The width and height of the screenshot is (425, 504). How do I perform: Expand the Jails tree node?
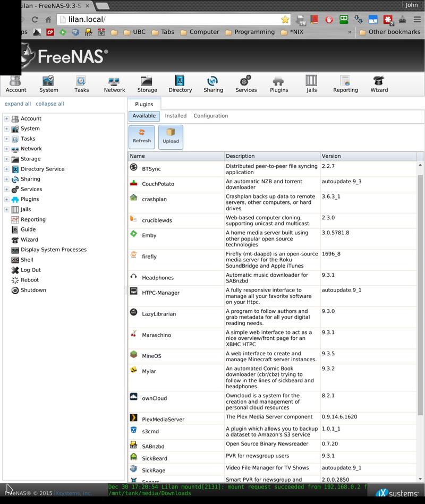point(6,210)
